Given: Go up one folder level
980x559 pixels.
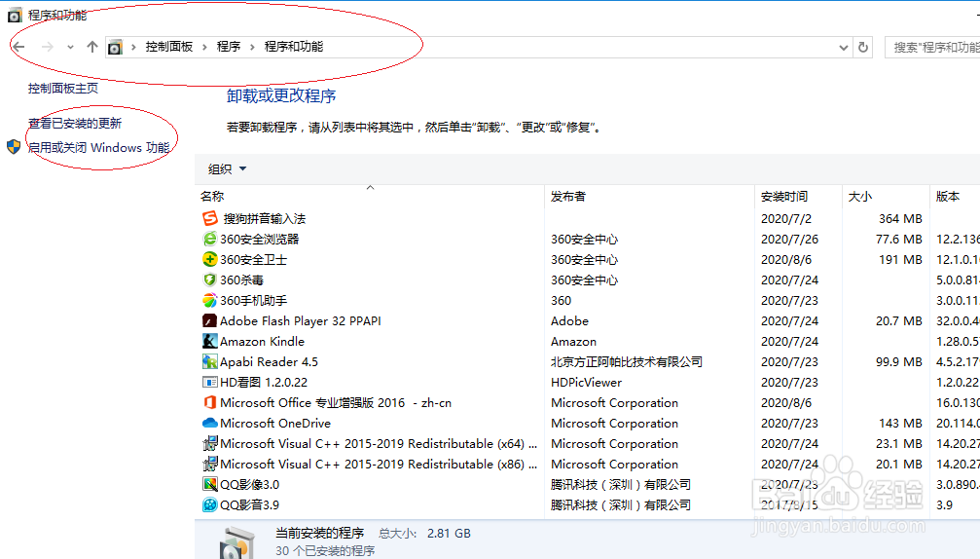Looking at the screenshot, I should click(92, 47).
